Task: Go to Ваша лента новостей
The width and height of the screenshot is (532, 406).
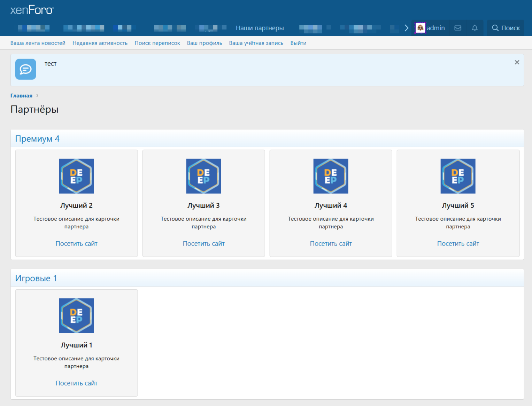Action: (x=38, y=43)
